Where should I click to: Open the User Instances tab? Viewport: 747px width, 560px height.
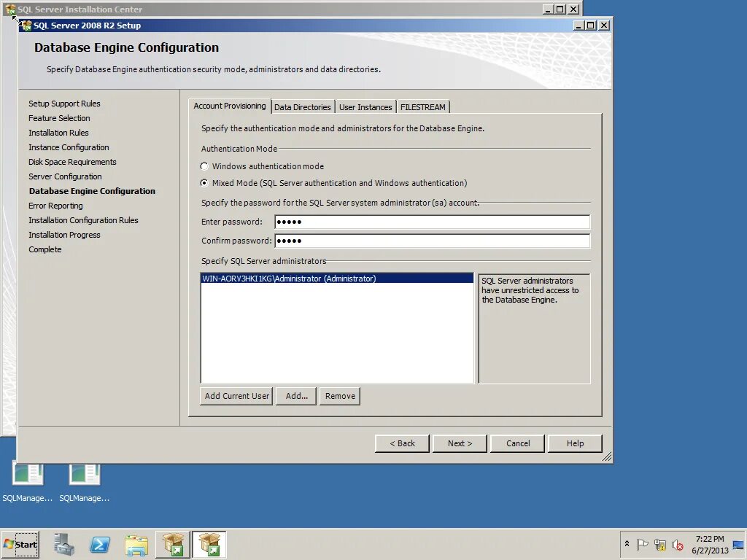(365, 107)
